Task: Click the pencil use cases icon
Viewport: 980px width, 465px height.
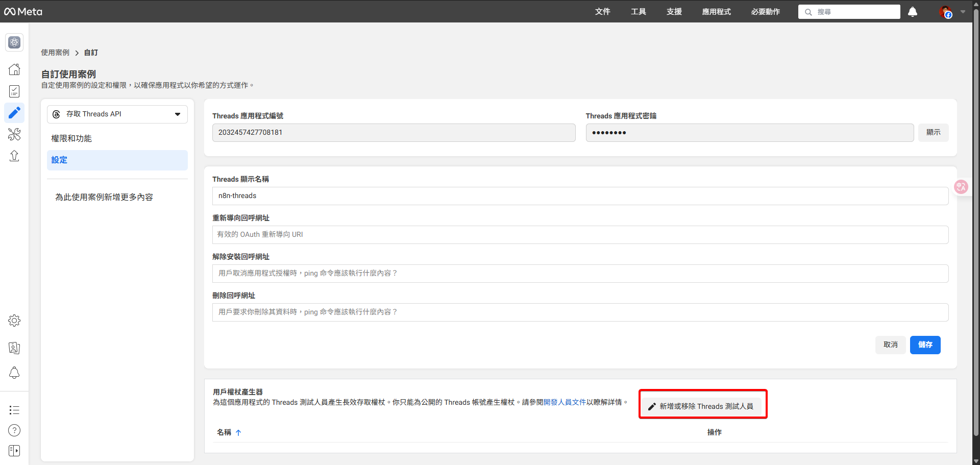Action: point(14,113)
